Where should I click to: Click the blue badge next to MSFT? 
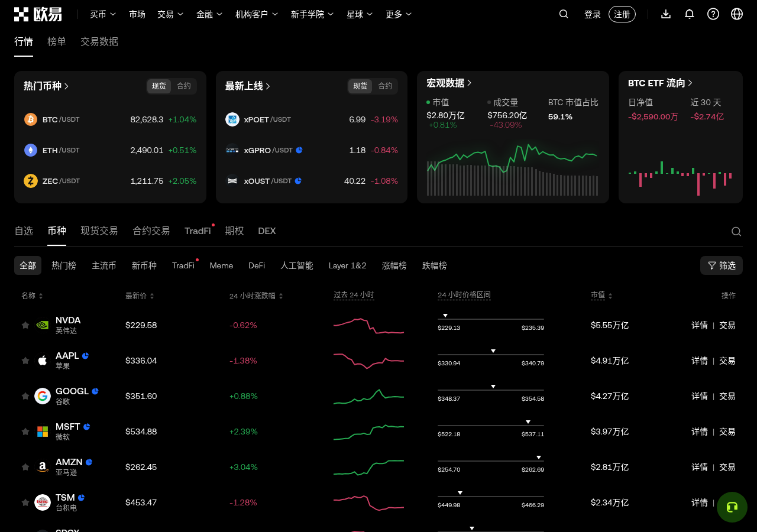coord(87,427)
